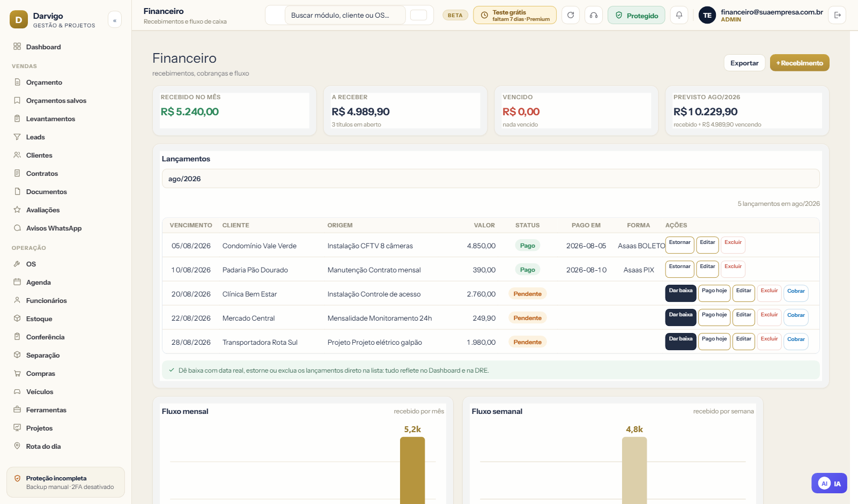Image resolution: width=858 pixels, height=504 pixels.
Task: Click the Protegido status button
Action: coord(637,15)
